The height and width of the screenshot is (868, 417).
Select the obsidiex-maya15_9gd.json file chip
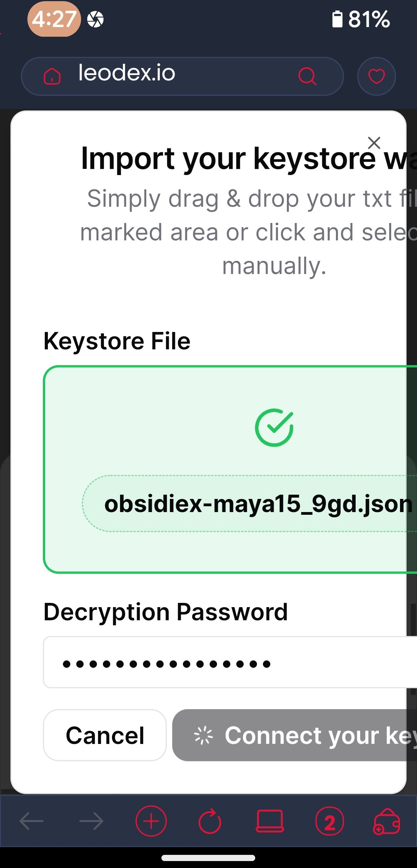pos(249,504)
